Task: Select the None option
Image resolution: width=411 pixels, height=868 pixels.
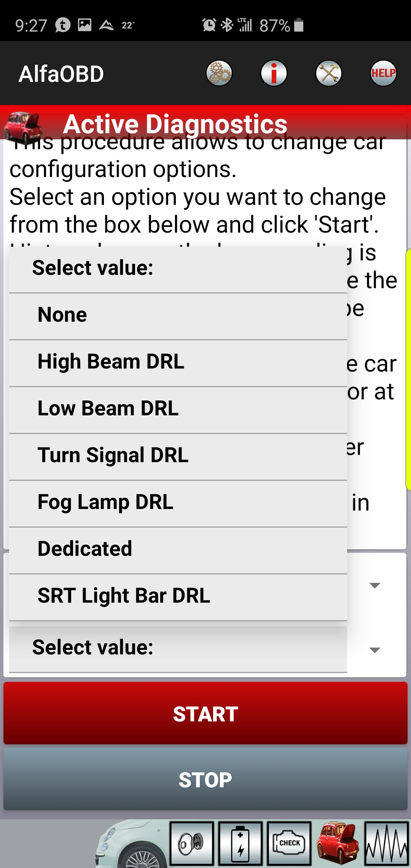Action: pos(178,316)
